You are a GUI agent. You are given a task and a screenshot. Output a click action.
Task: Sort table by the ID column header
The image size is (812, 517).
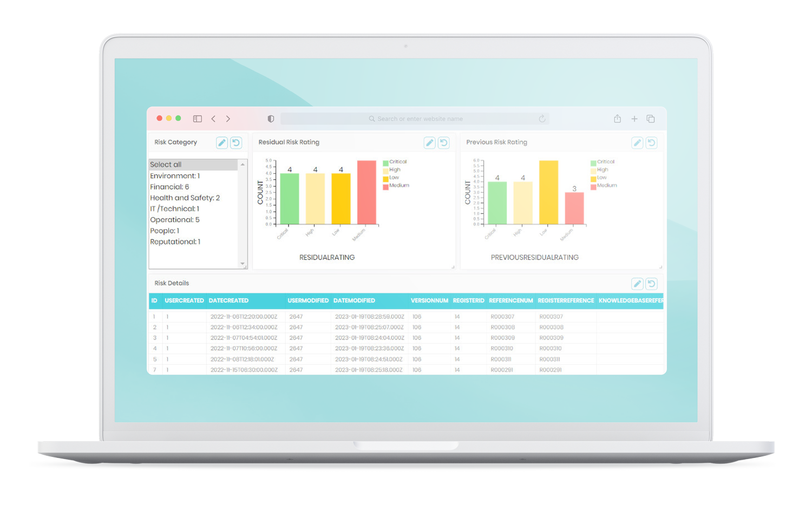(x=154, y=300)
